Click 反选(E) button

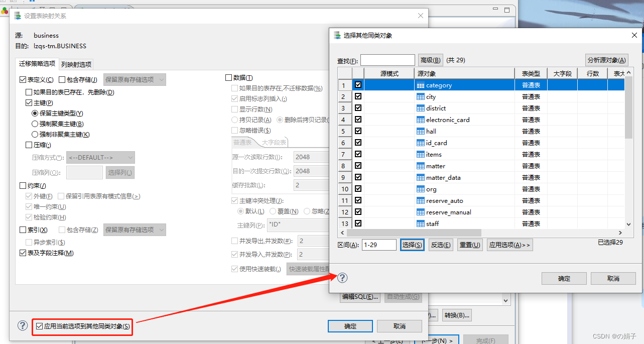441,245
